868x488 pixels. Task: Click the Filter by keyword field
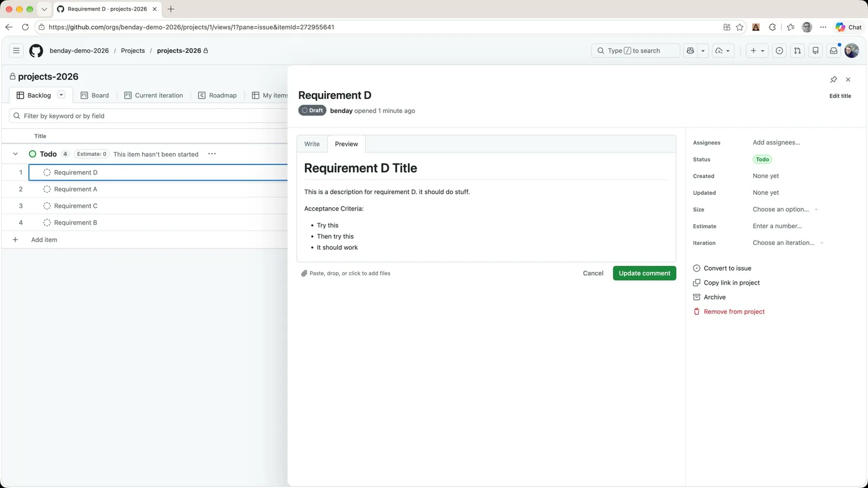(150, 116)
